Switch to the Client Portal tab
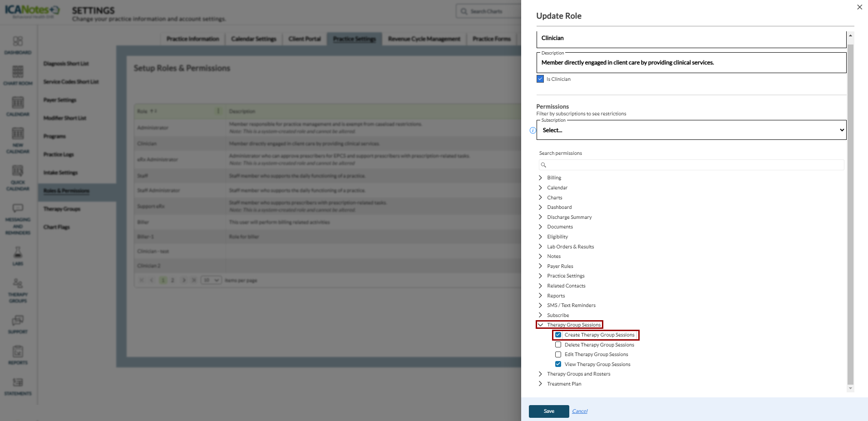The height and width of the screenshot is (421, 868). (x=304, y=39)
